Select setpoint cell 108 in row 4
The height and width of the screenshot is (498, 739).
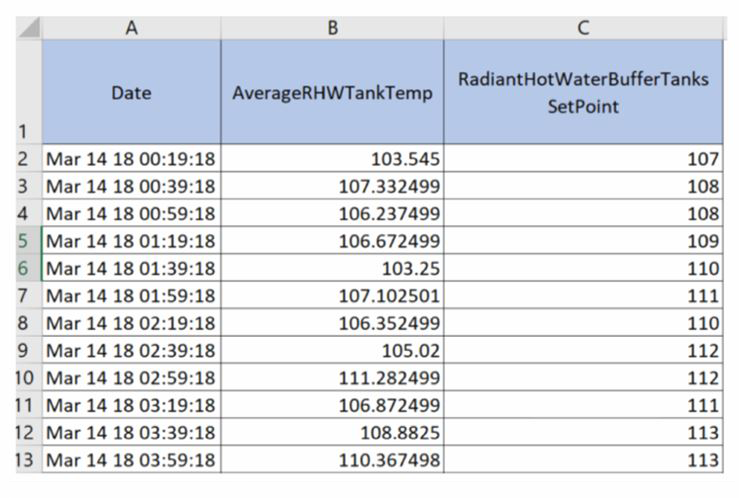[x=583, y=213]
